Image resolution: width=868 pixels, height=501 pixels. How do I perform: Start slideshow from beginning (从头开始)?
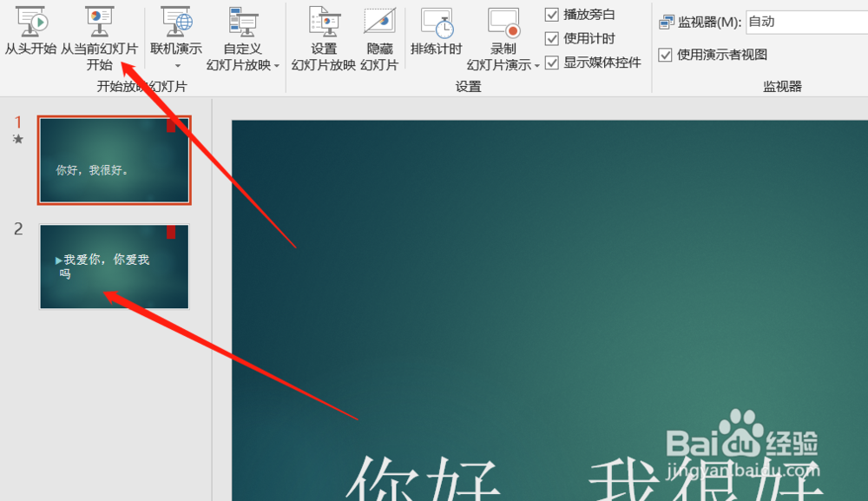(31, 30)
